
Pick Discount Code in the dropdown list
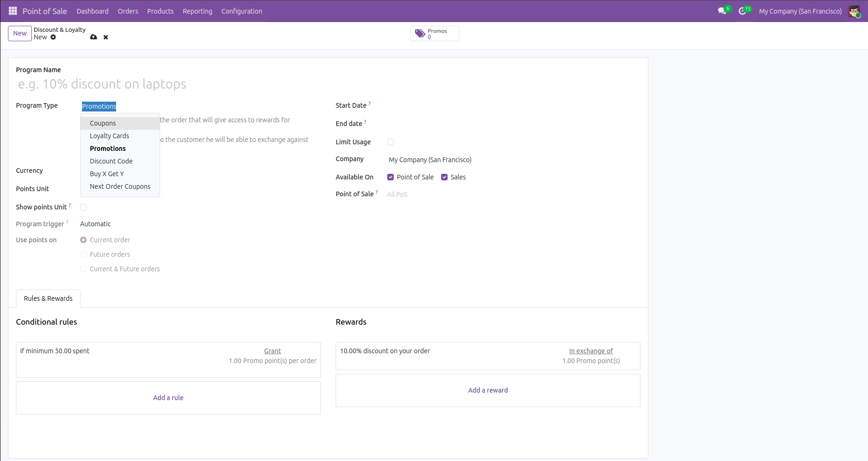point(111,161)
